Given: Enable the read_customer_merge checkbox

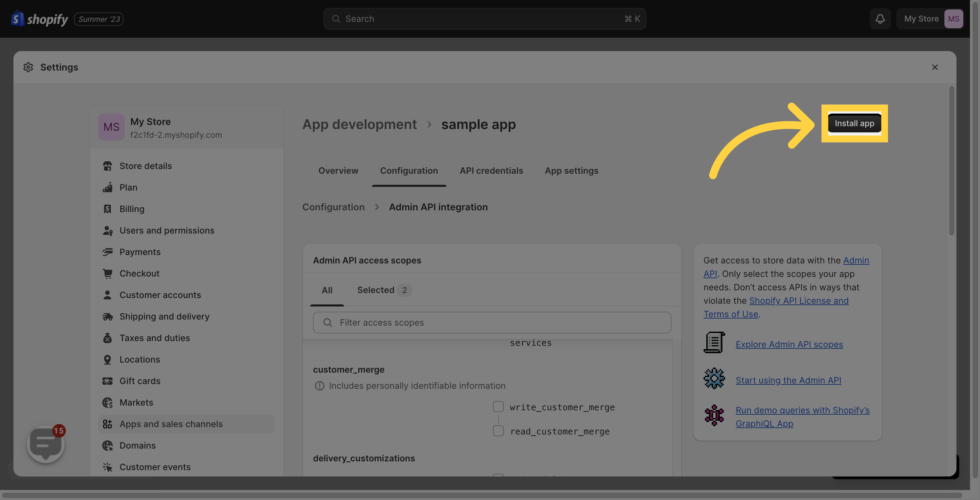Looking at the screenshot, I should [x=498, y=431].
